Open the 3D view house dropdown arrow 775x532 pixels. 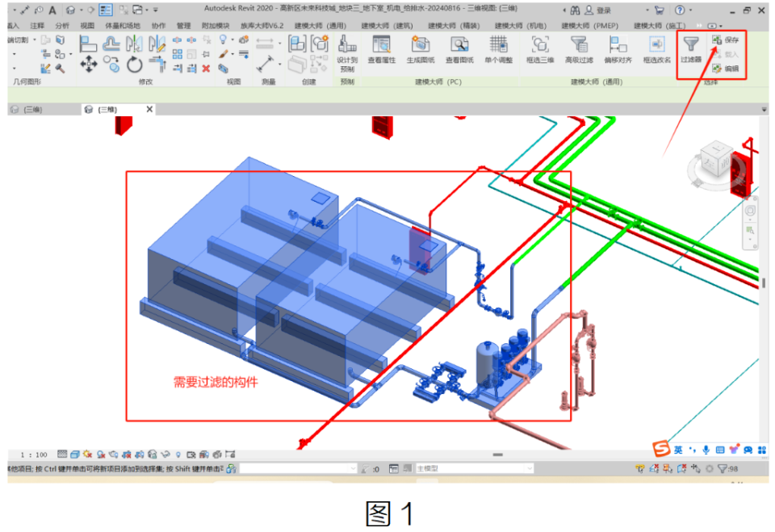point(81,10)
